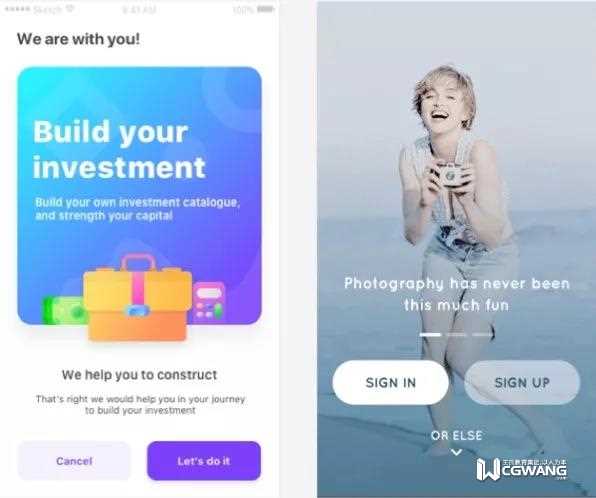Tap the camera held by the woman
The height and width of the screenshot is (498, 596).
pos(451,175)
